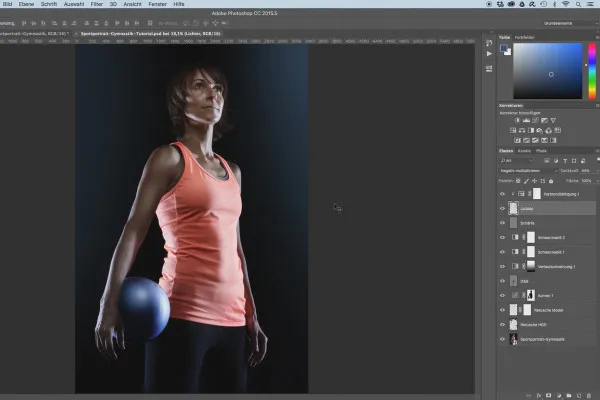
Task: Open the Actions panel play icon
Action: click(489, 54)
